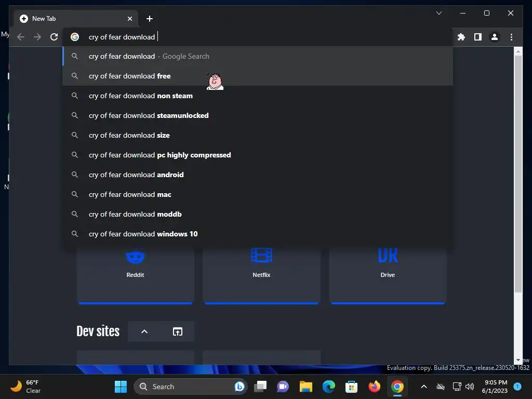Launch Microsoft Edge from taskbar
532x399 pixels.
click(x=328, y=387)
